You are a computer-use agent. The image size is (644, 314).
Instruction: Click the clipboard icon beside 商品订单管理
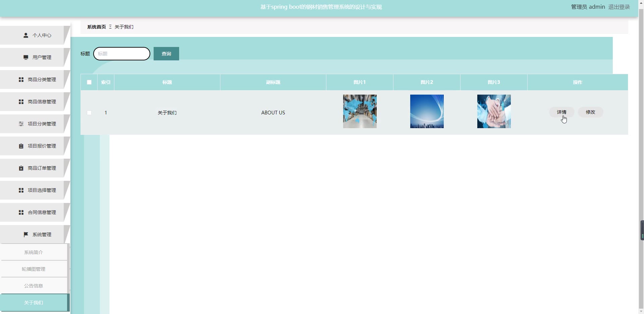click(x=21, y=168)
